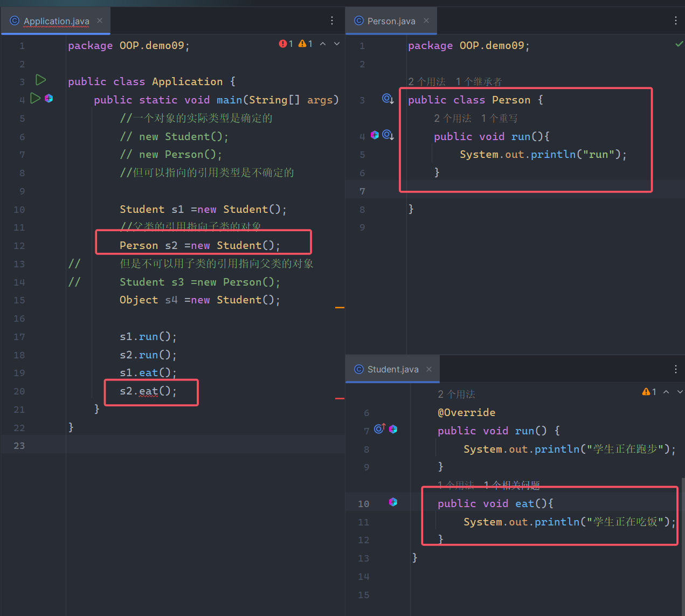Click the subclass gutter icon on Person class line
Image resolution: width=685 pixels, height=616 pixels.
pos(388,99)
